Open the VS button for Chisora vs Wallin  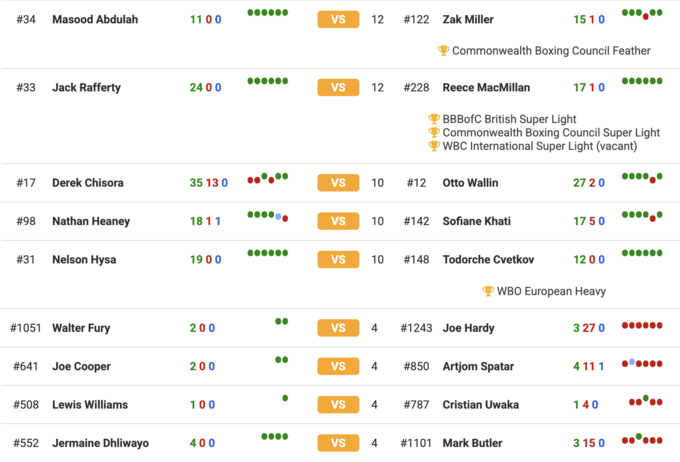[x=338, y=183]
